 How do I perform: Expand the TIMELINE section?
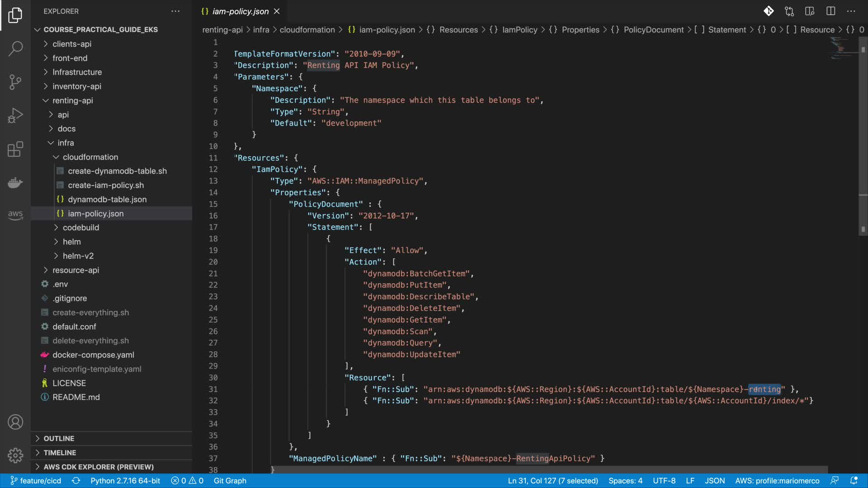coord(60,452)
